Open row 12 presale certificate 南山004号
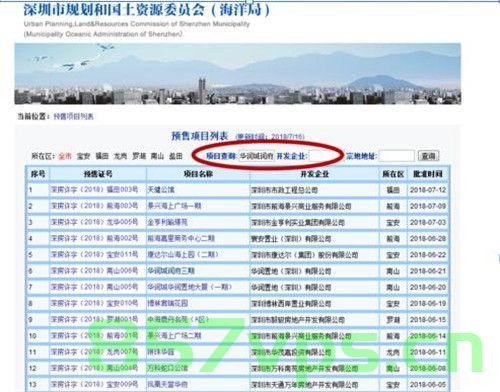 click(x=94, y=368)
